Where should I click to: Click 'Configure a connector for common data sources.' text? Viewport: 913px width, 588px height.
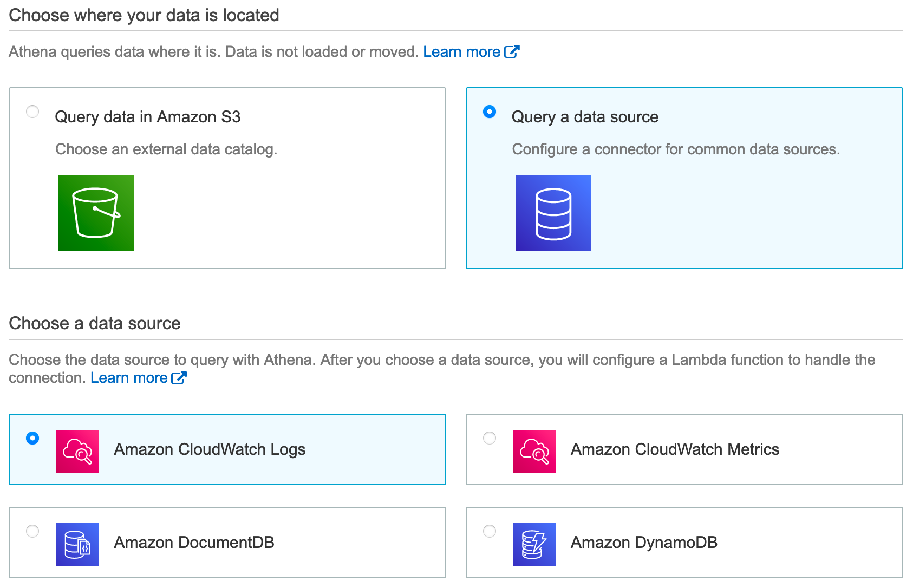coord(676,149)
